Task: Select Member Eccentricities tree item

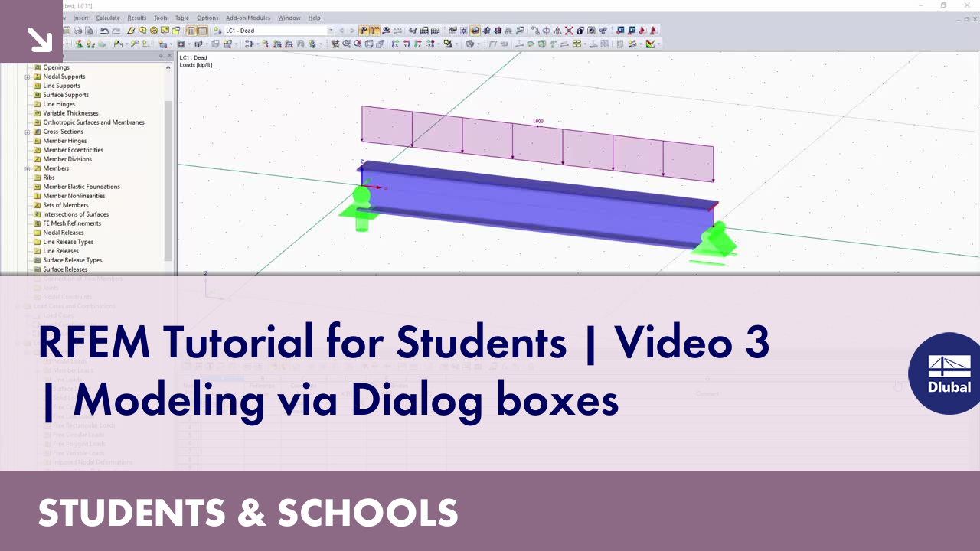Action: pos(73,150)
